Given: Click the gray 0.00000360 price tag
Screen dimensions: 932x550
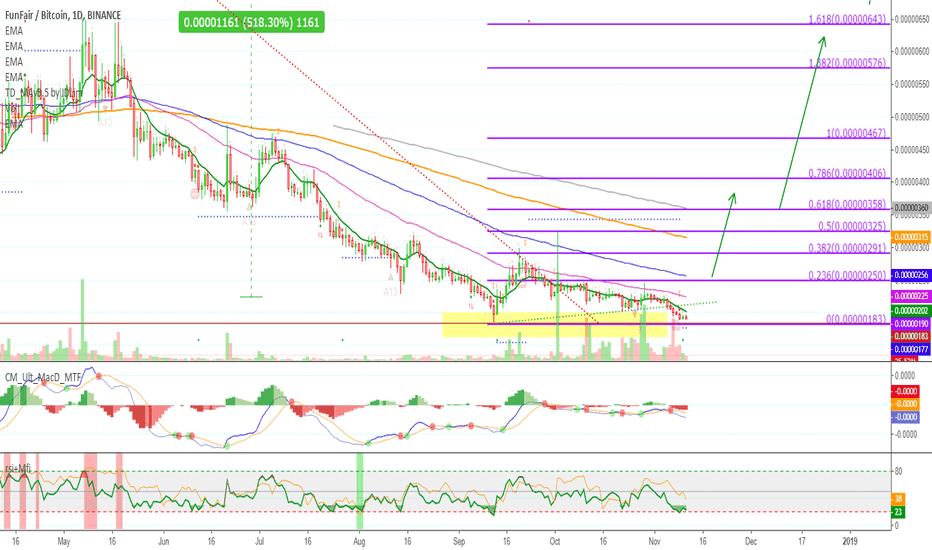Looking at the screenshot, I should point(911,208).
